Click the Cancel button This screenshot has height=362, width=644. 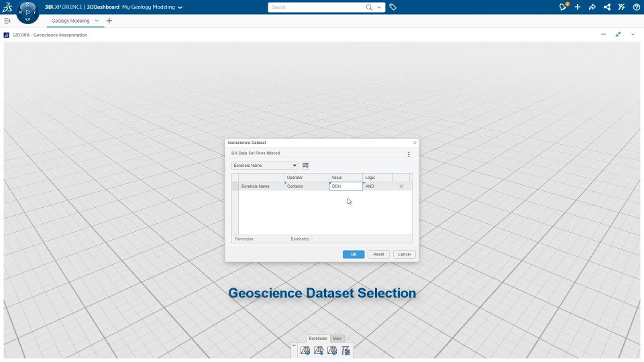pos(404,255)
